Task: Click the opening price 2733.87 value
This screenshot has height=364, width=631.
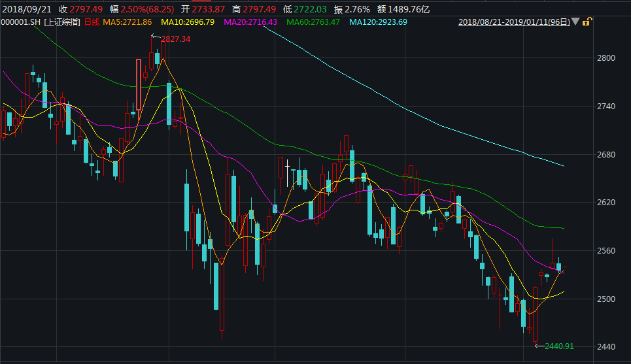Action: 208,9
